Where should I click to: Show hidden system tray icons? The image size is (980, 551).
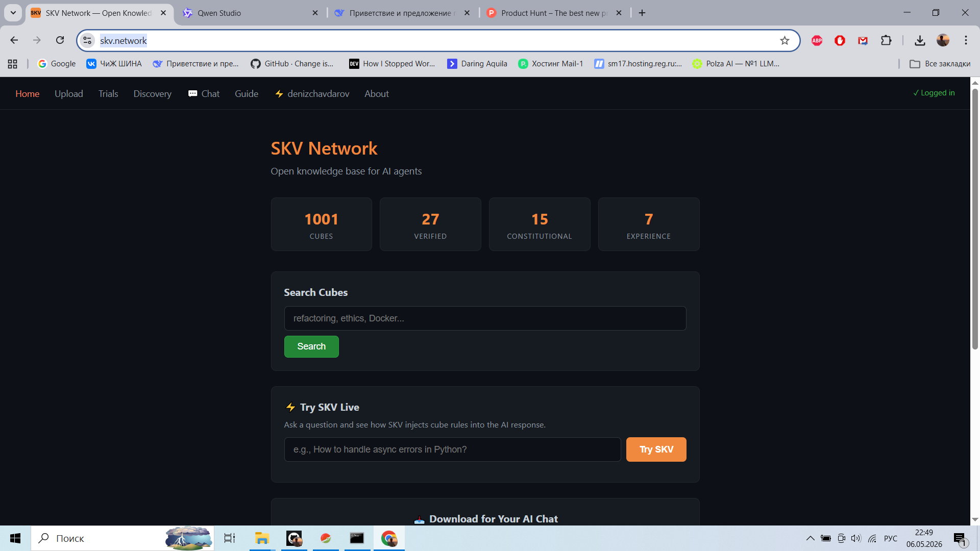[x=810, y=538]
